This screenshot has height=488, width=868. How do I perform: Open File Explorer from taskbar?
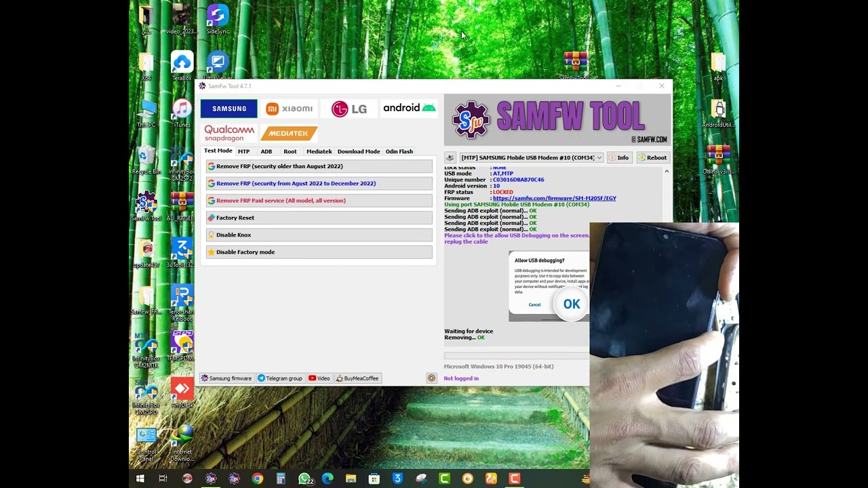[x=351, y=479]
